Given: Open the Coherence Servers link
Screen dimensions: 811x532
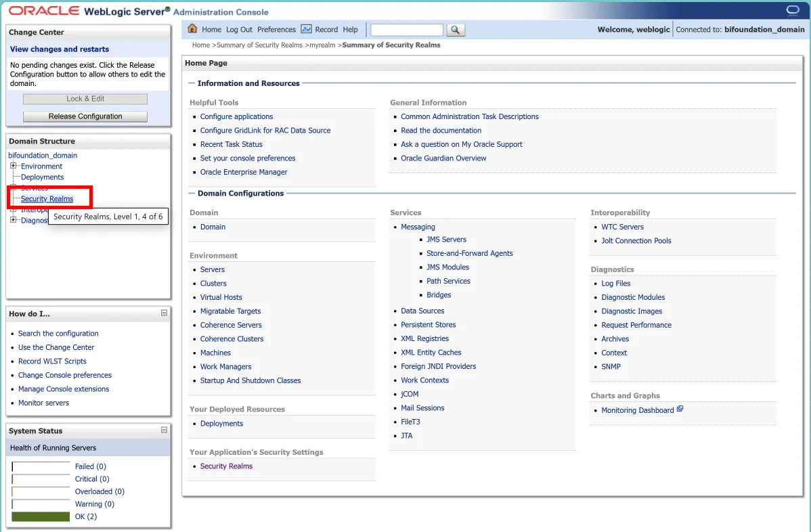Looking at the screenshot, I should 231,325.
